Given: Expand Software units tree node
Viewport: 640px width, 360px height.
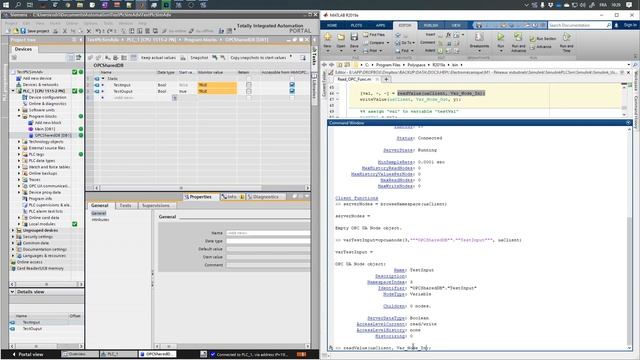Looking at the screenshot, I should point(19,110).
